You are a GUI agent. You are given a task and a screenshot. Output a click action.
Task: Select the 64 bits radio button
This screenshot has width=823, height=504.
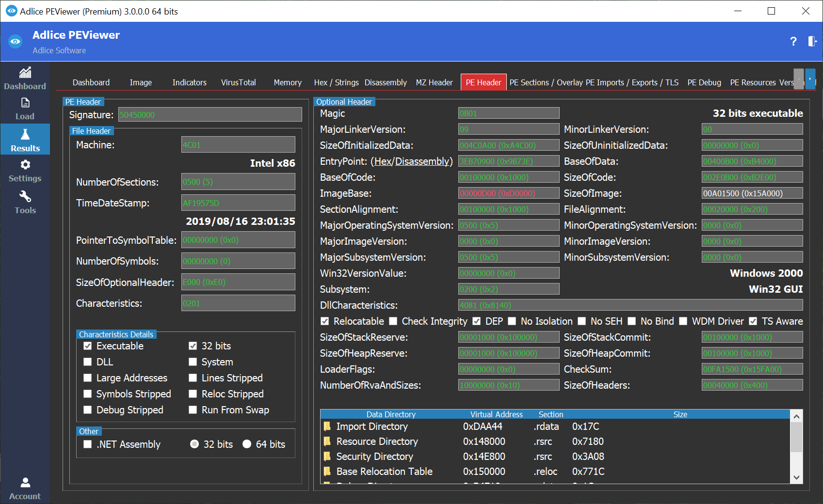247,444
